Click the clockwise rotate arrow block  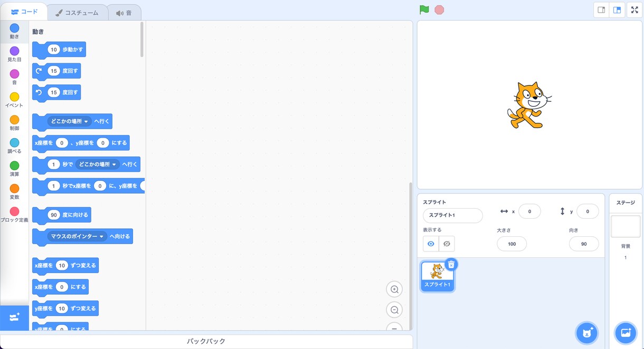pos(39,71)
